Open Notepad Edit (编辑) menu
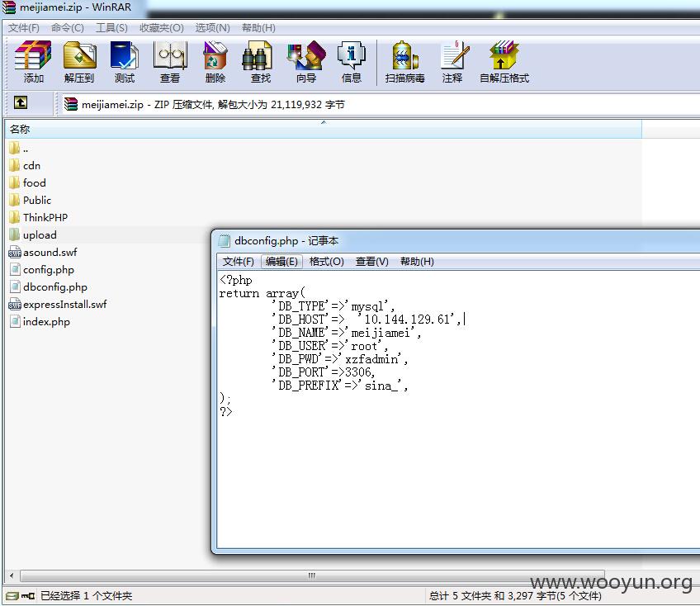This screenshot has width=700, height=606. click(x=281, y=261)
